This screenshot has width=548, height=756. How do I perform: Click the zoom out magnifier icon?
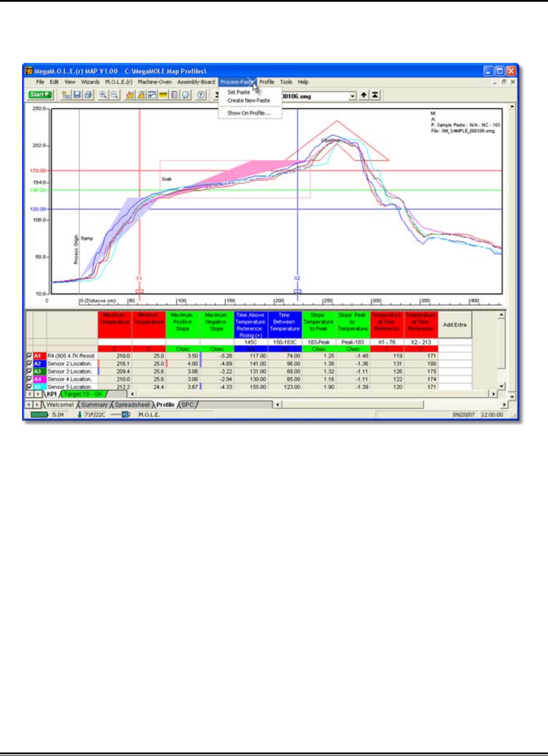click(x=114, y=94)
